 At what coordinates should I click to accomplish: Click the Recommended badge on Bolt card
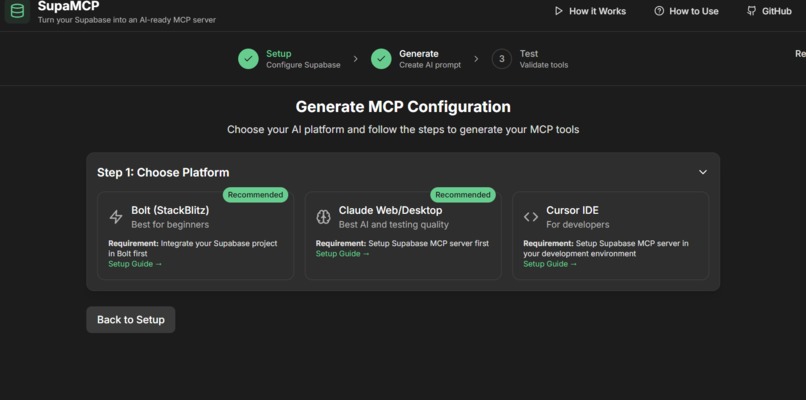(255, 195)
